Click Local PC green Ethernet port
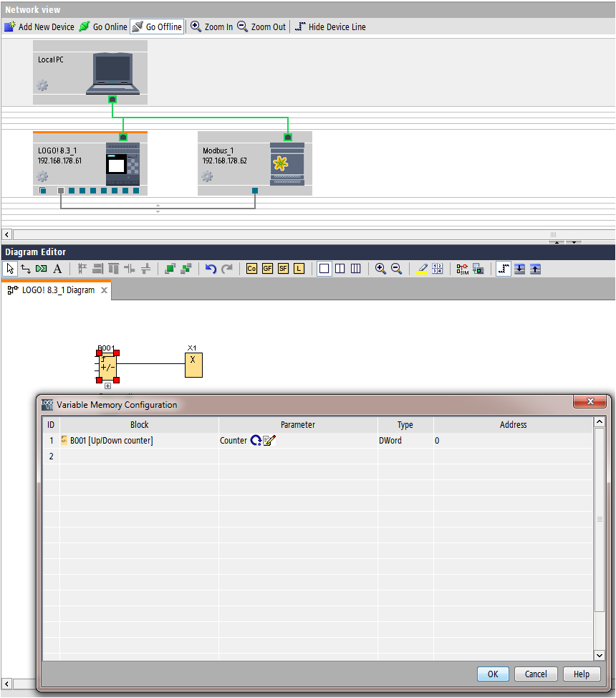 click(x=112, y=100)
